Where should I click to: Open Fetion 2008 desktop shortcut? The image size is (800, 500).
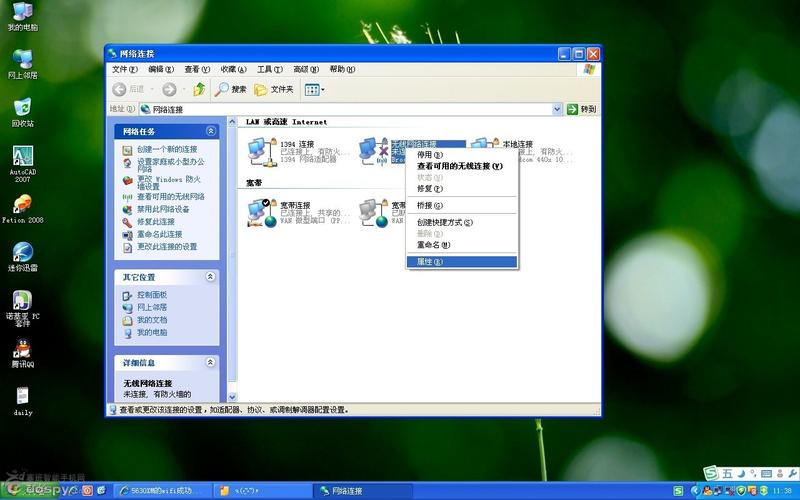coord(22,205)
